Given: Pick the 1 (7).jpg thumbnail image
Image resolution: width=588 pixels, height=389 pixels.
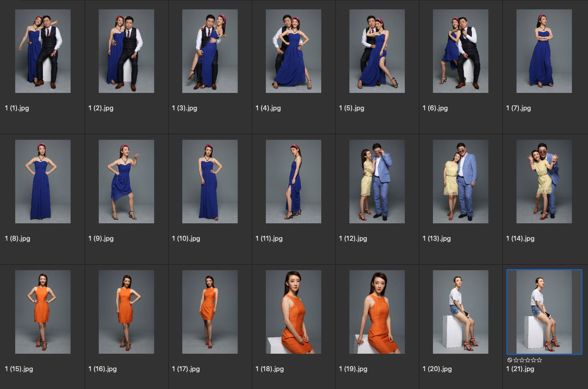Looking at the screenshot, I should click(544, 51).
